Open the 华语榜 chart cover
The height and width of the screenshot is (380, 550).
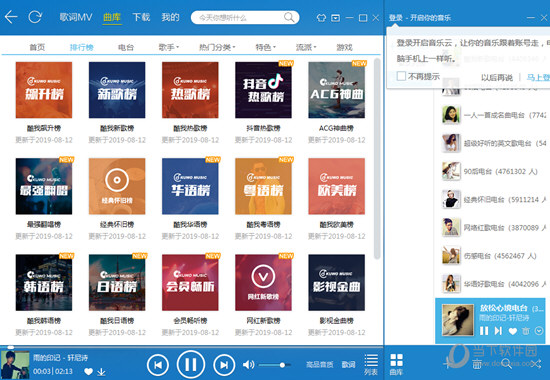(x=190, y=186)
